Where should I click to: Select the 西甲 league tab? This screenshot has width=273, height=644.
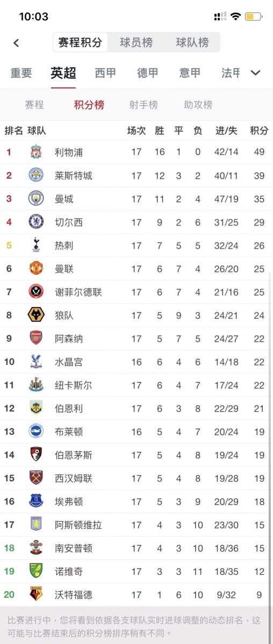tap(105, 73)
